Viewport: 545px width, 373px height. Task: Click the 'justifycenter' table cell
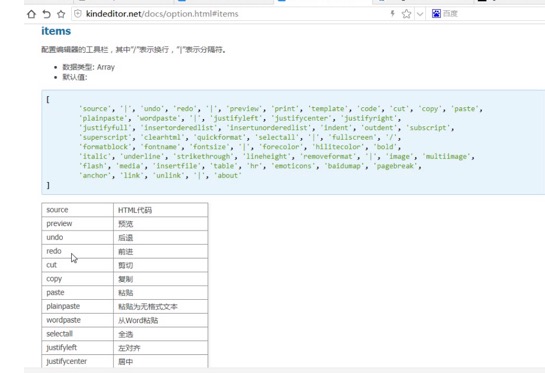click(78, 361)
